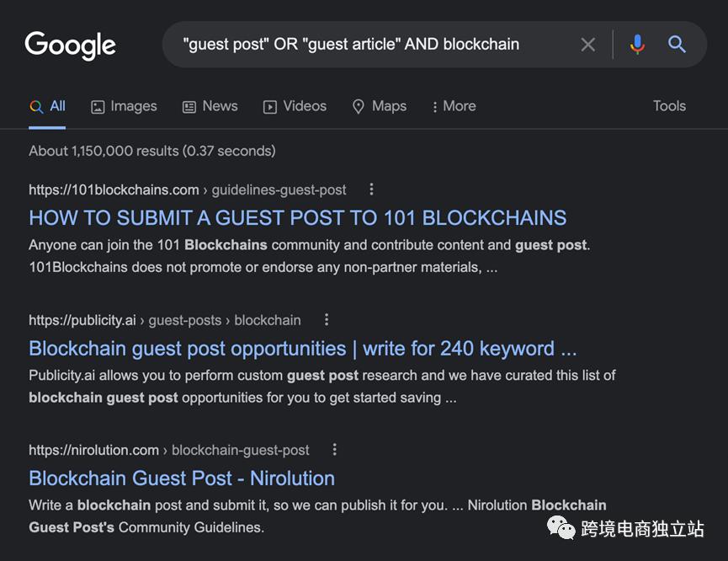This screenshot has height=561, width=728.
Task: Open options menu for nirolution.com result
Action: [335, 450]
